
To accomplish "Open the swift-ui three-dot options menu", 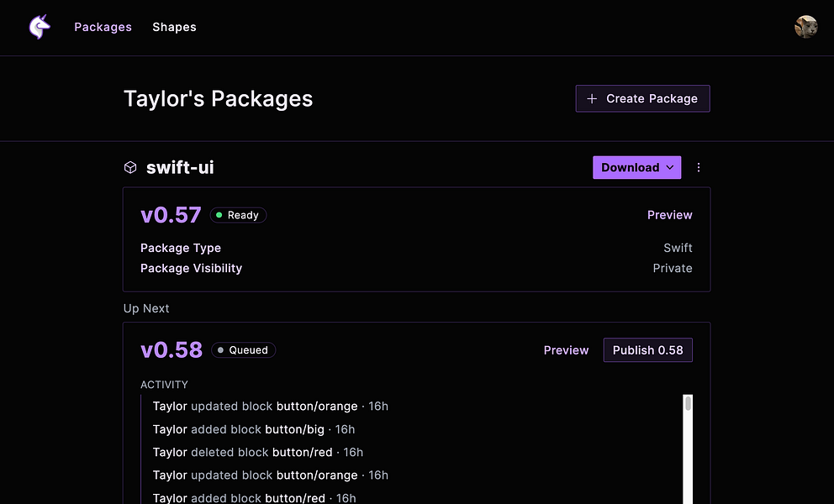I will (x=699, y=168).
